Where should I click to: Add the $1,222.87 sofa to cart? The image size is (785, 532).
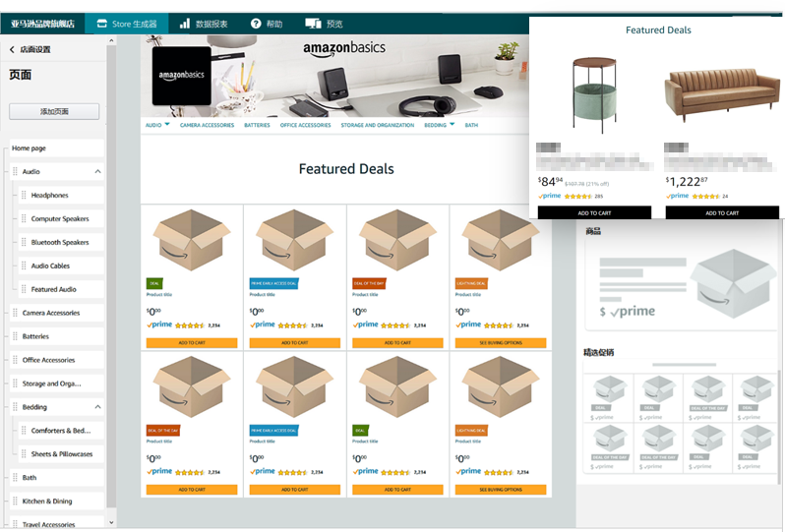tap(722, 212)
